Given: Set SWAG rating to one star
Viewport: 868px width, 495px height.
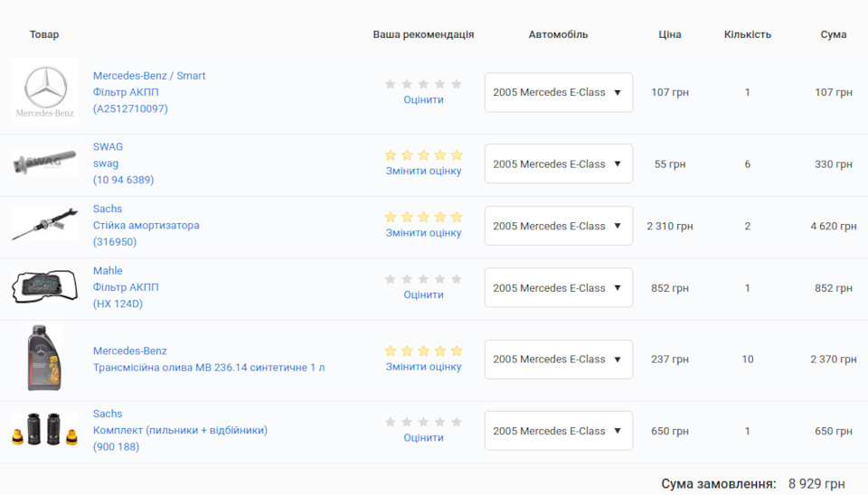Looking at the screenshot, I should point(391,154).
